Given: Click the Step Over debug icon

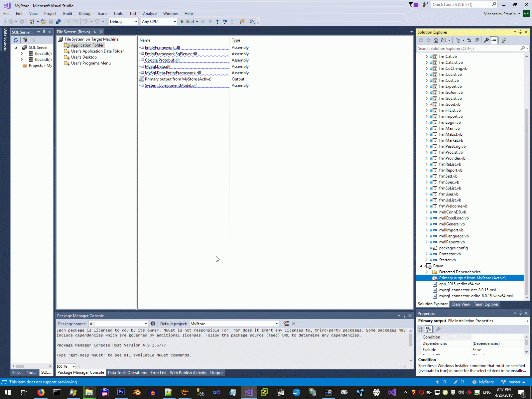Looking at the screenshot, I should [225, 22].
